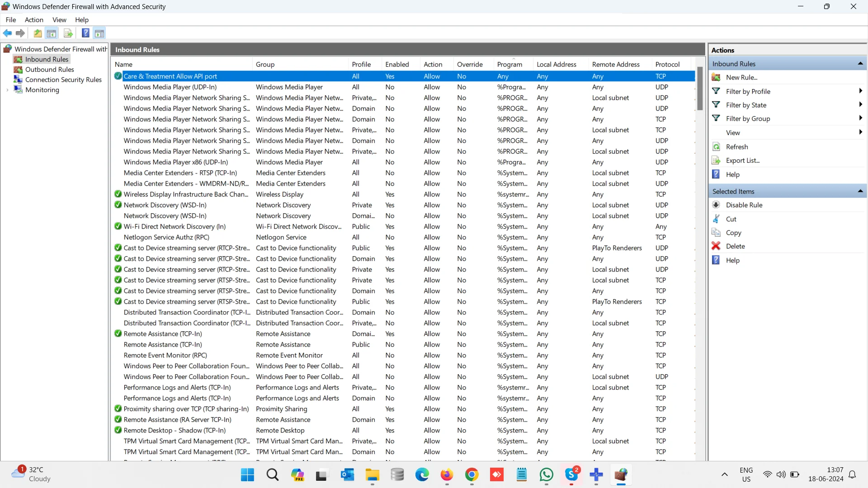
Task: Click the Cut scissors icon
Action: pos(716,219)
